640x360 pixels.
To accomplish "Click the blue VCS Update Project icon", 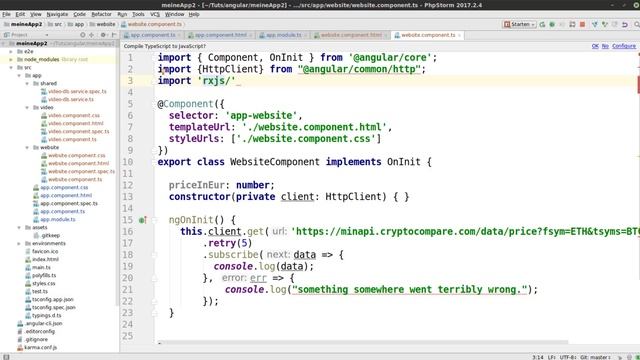I will (595, 24).
